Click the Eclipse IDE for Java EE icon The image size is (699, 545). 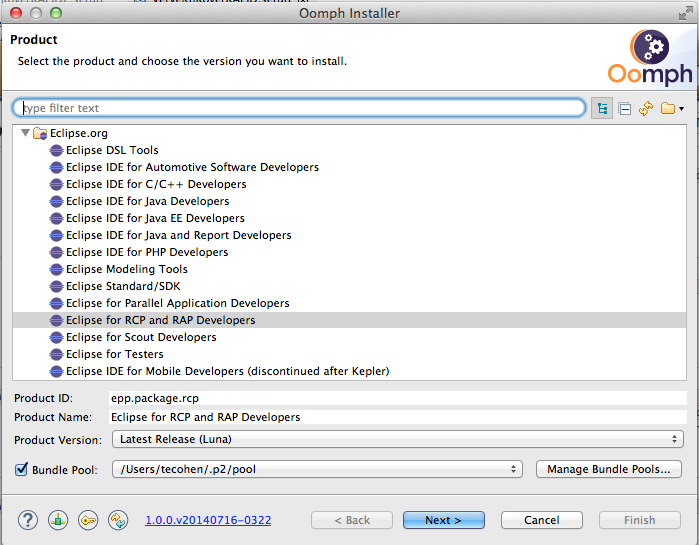click(x=56, y=219)
